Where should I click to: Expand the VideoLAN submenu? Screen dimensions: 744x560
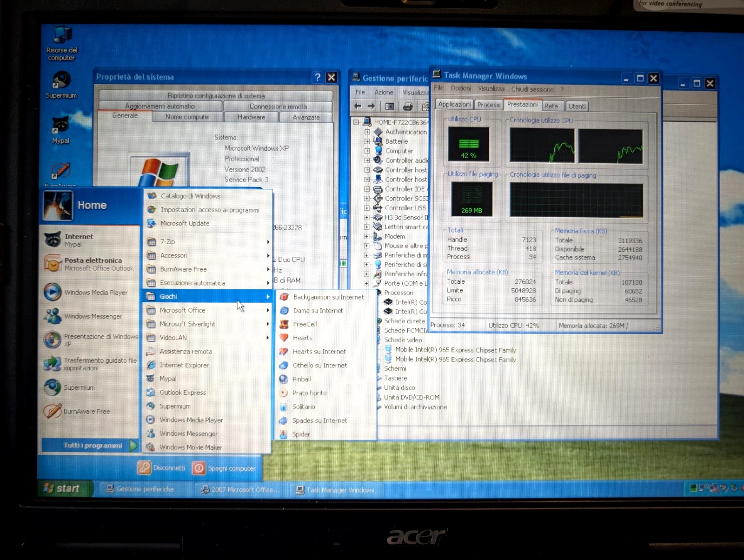(207, 338)
